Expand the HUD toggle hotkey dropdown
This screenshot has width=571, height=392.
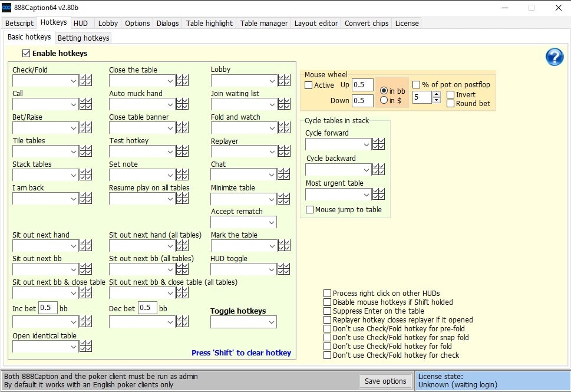point(243,269)
